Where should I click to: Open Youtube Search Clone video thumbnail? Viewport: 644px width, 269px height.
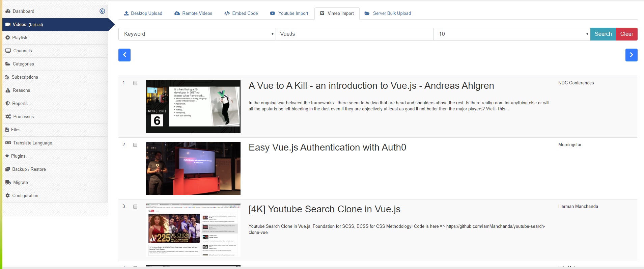193,230
